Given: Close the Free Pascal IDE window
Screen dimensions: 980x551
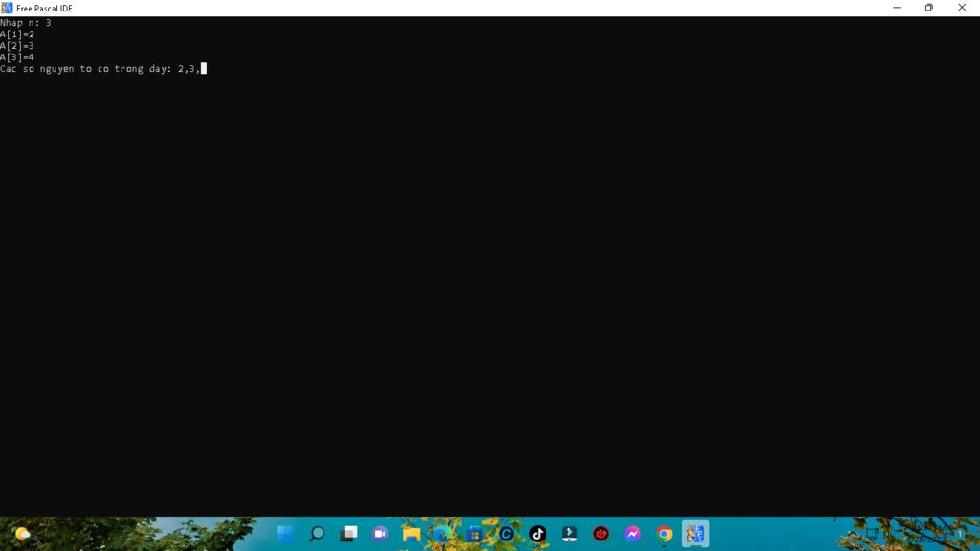Looking at the screenshot, I should [962, 8].
